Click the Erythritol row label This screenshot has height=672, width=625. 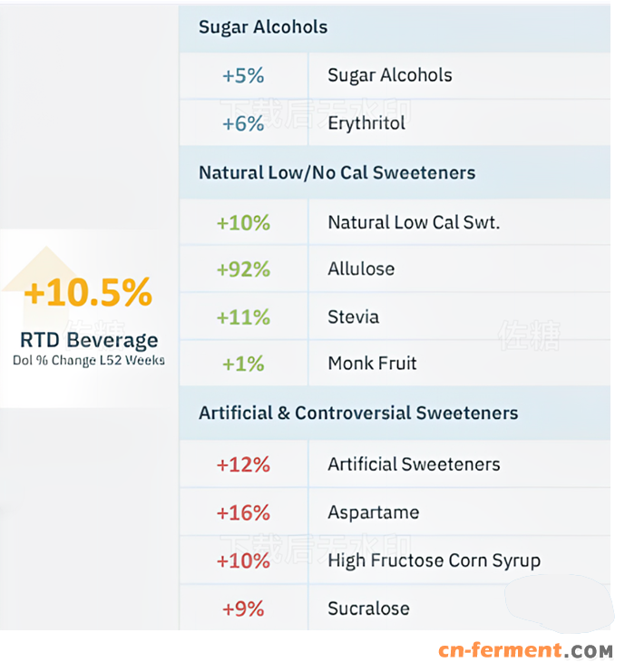pos(366,123)
